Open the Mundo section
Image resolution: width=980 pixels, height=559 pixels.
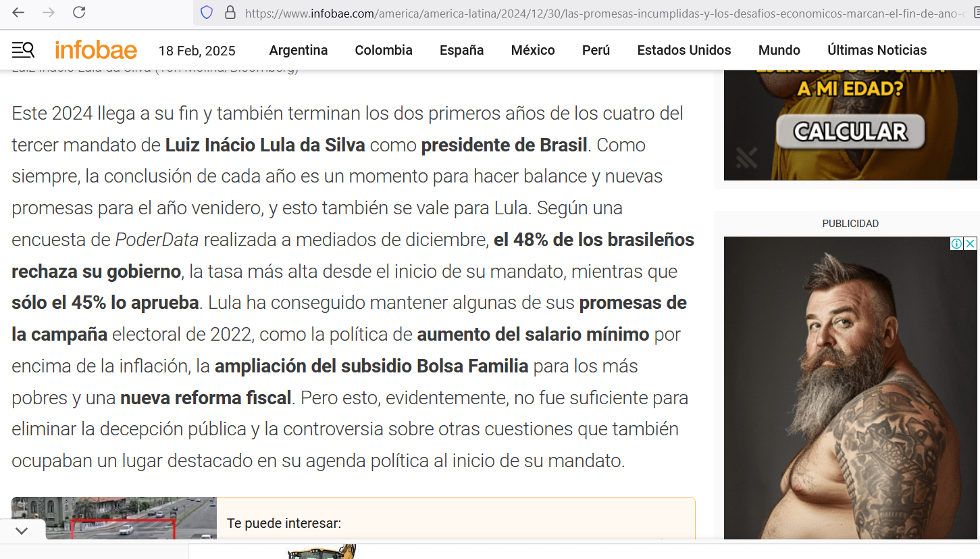(x=779, y=50)
